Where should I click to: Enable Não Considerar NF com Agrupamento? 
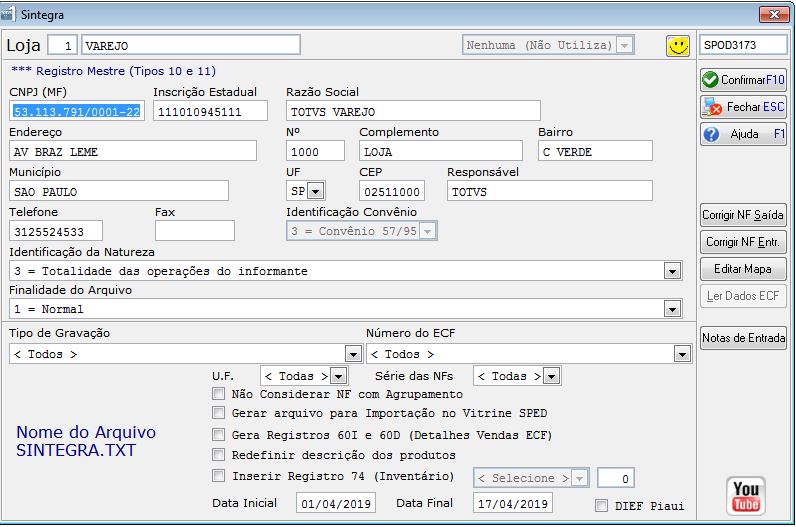click(218, 393)
